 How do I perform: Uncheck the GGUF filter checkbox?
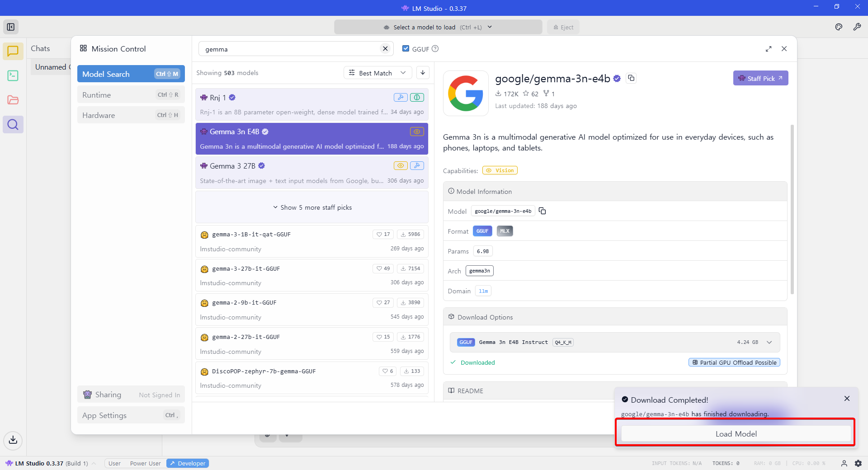pyautogui.click(x=406, y=49)
